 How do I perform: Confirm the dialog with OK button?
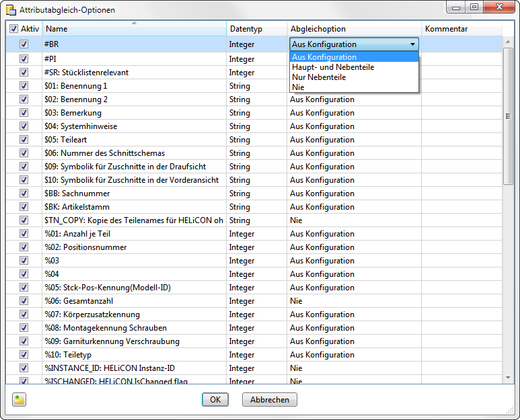pyautogui.click(x=215, y=400)
